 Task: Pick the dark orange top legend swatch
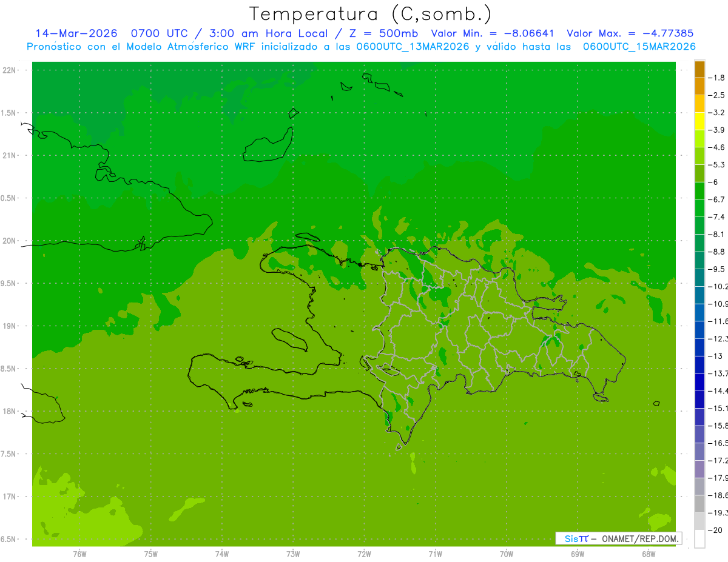point(699,69)
